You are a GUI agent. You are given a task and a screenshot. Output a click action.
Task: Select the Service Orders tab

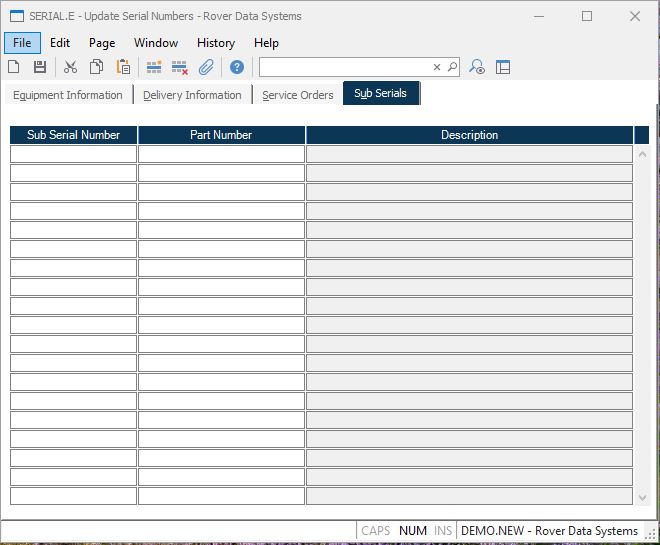point(298,95)
